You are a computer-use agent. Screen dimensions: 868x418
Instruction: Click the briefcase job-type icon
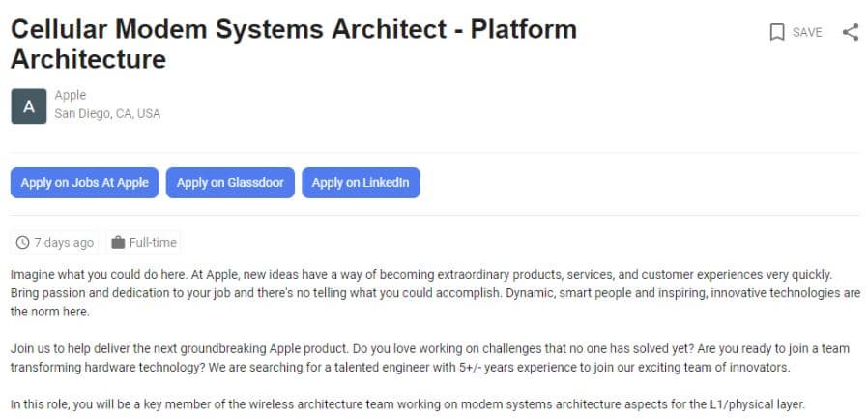(118, 243)
